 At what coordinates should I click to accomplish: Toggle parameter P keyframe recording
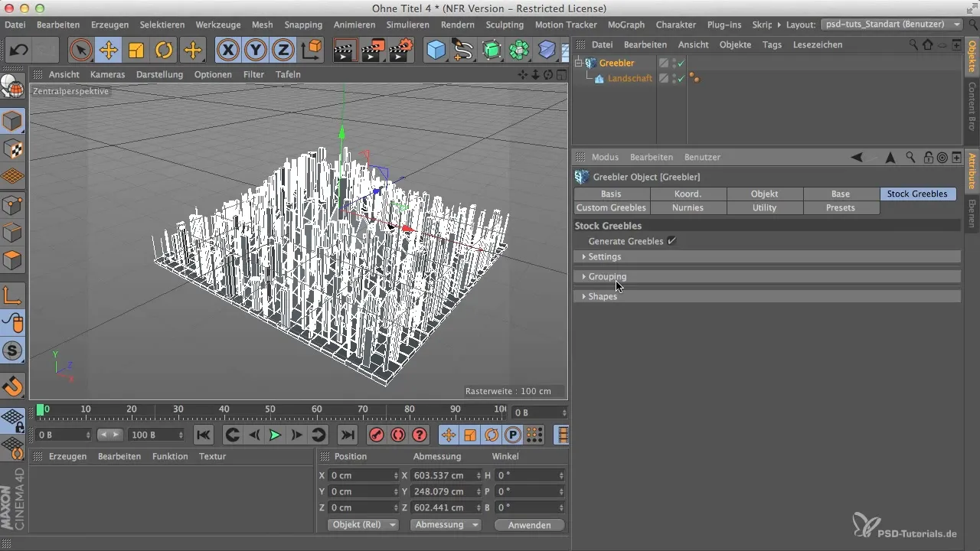pyautogui.click(x=513, y=435)
